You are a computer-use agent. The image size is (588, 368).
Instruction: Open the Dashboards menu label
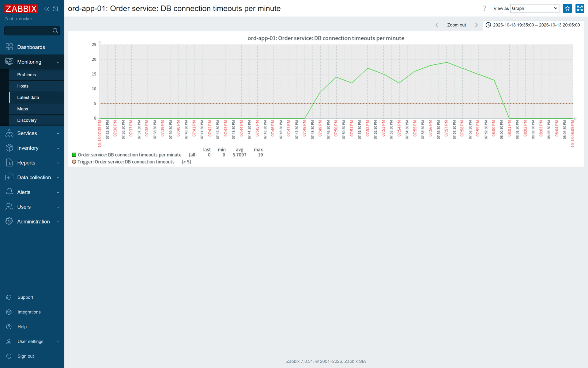point(31,47)
